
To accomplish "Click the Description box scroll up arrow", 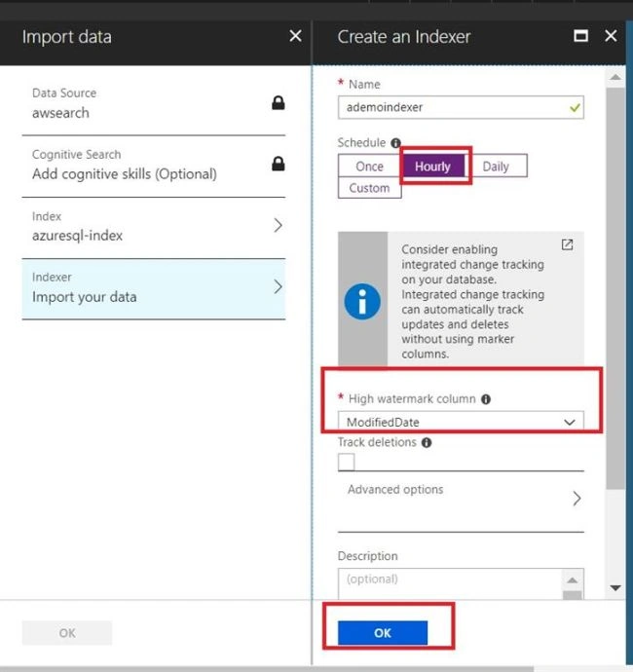I will click(x=573, y=580).
